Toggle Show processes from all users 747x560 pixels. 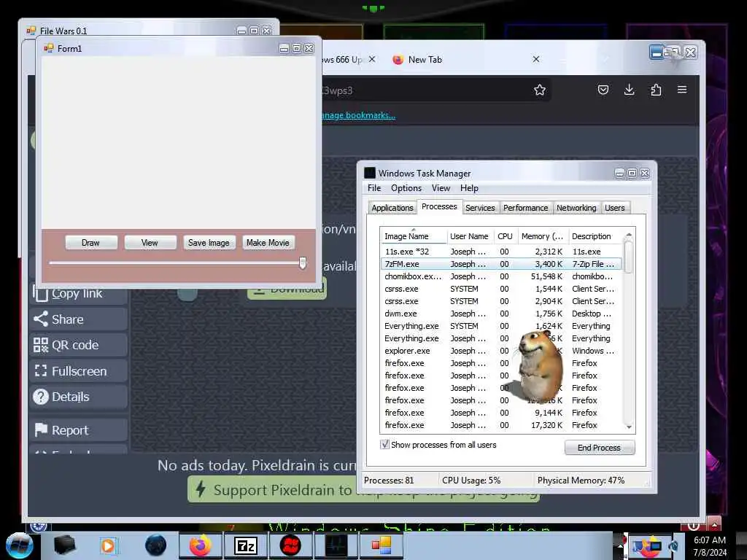[385, 444]
